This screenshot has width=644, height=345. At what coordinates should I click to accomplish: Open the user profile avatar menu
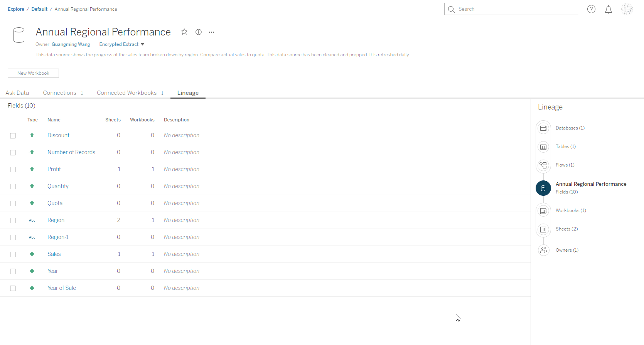627,9
